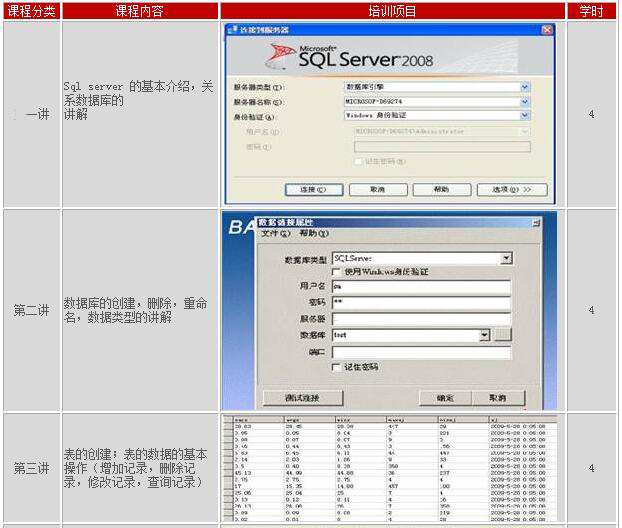Open the 帮助(H) menu in the data connection dialog
This screenshot has width=622, height=528.
click(x=314, y=233)
